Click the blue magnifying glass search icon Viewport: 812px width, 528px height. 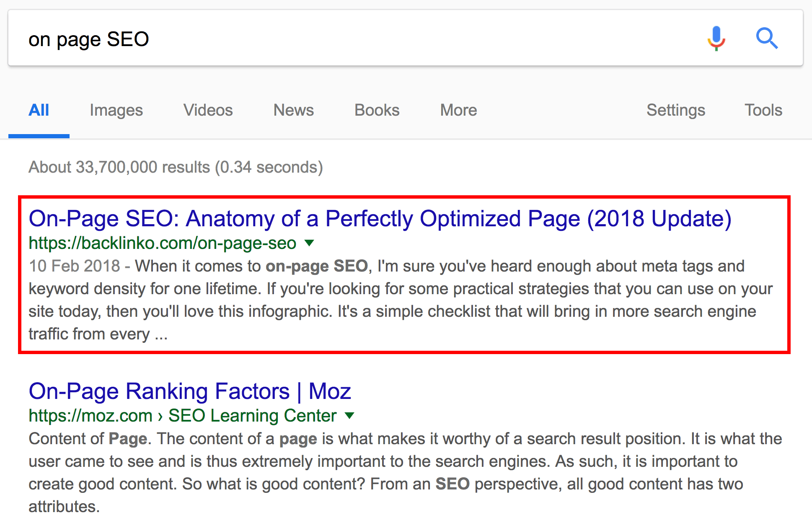click(767, 39)
